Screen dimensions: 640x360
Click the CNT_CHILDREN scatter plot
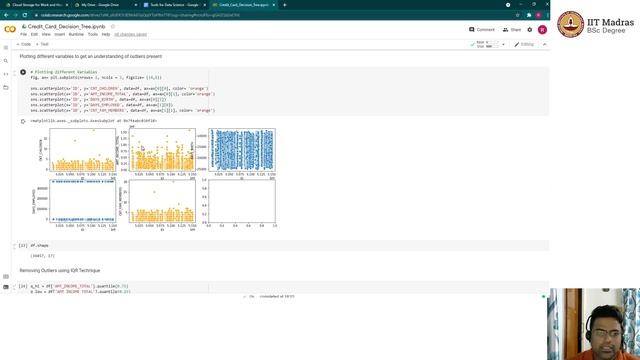point(82,150)
